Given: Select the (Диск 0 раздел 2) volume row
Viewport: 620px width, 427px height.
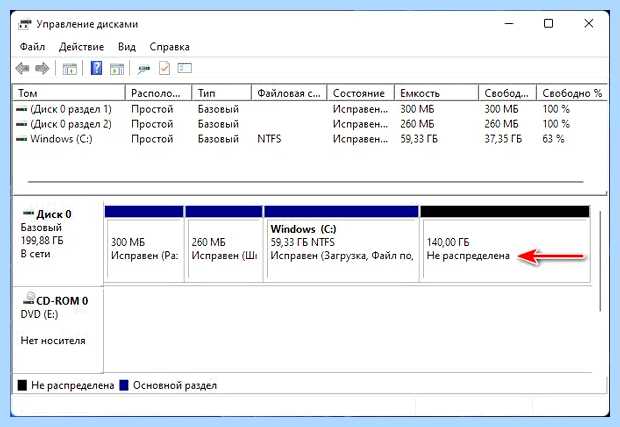Looking at the screenshot, I should click(x=310, y=124).
